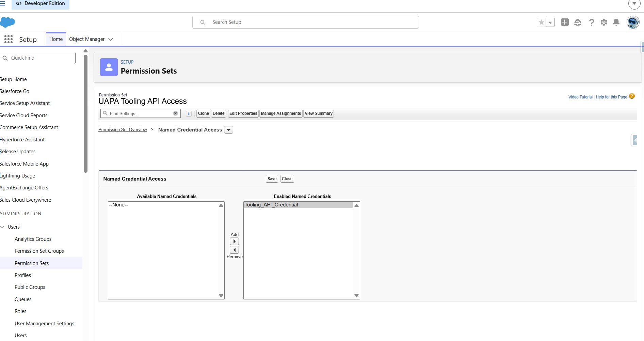The width and height of the screenshot is (644, 341).
Task: Click the Developer Edition tab
Action: [x=41, y=3]
